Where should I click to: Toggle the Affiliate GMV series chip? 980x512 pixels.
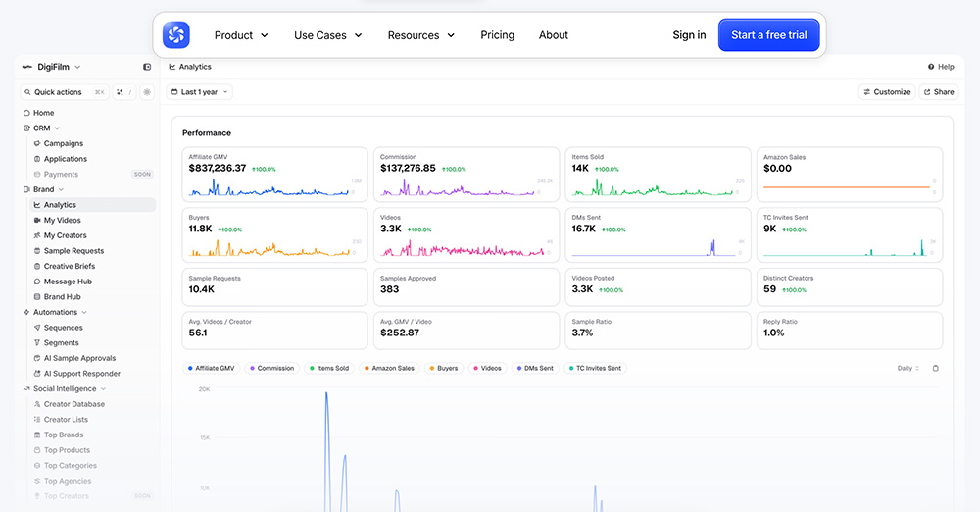coord(212,368)
